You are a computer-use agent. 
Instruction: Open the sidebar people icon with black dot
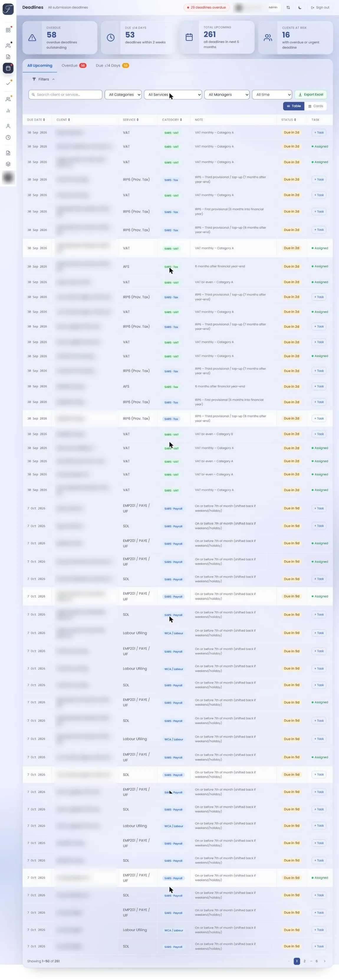8,45
